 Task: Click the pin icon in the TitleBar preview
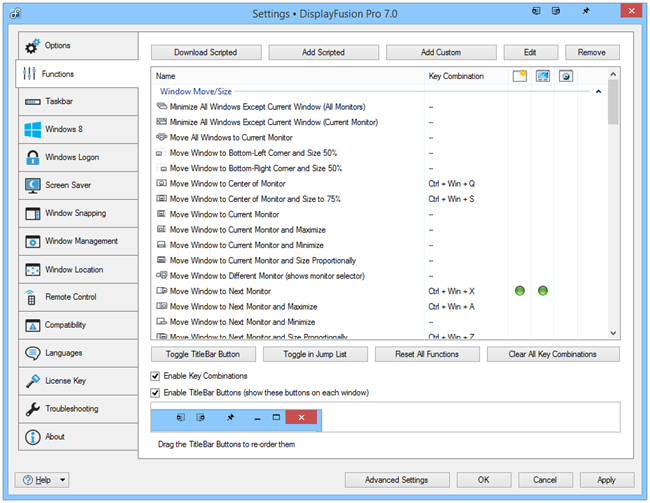[230, 417]
